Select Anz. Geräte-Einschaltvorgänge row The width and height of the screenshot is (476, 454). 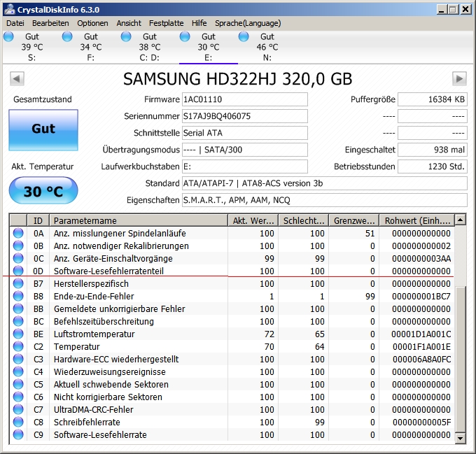[x=232, y=258]
